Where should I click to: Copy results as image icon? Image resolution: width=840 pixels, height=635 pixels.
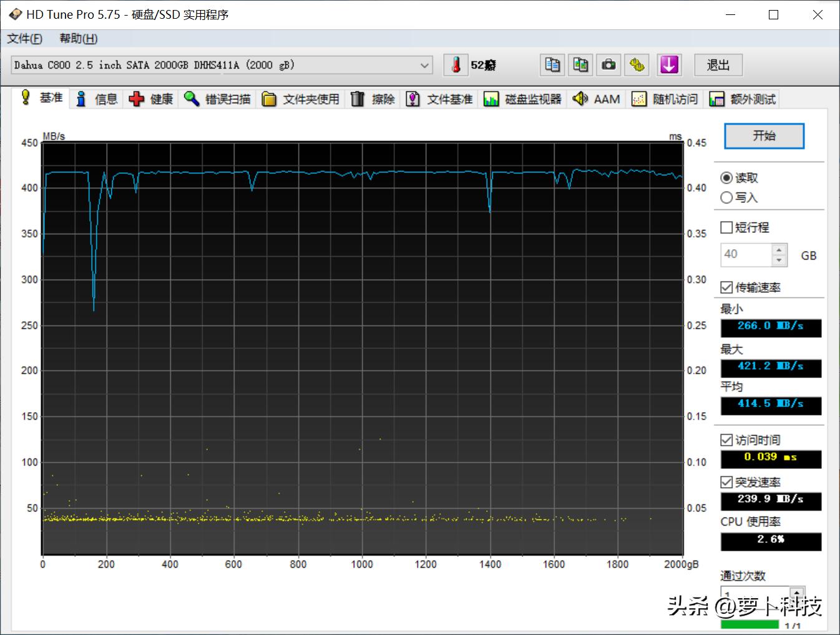point(580,64)
